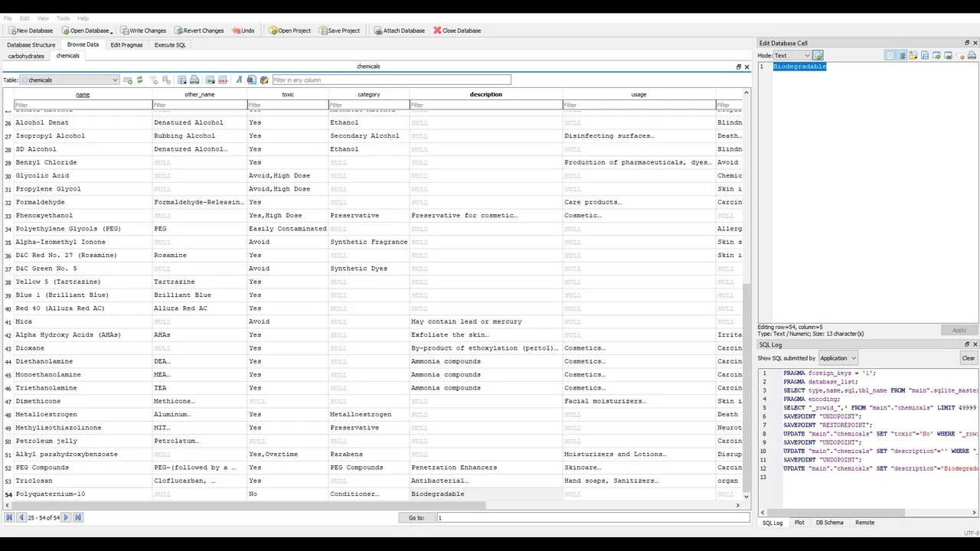Open the Help menu
Screen dimensions: 980x551
[x=83, y=18]
